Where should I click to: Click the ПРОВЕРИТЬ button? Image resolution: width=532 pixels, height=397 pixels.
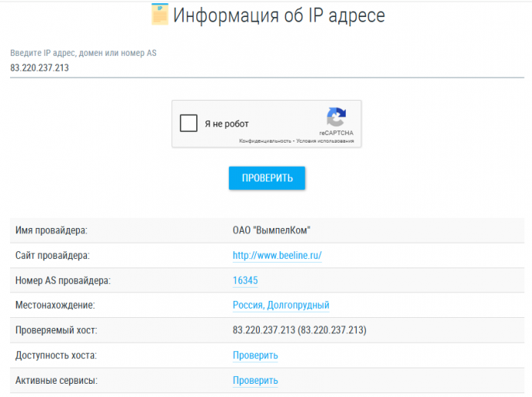pyautogui.click(x=267, y=178)
